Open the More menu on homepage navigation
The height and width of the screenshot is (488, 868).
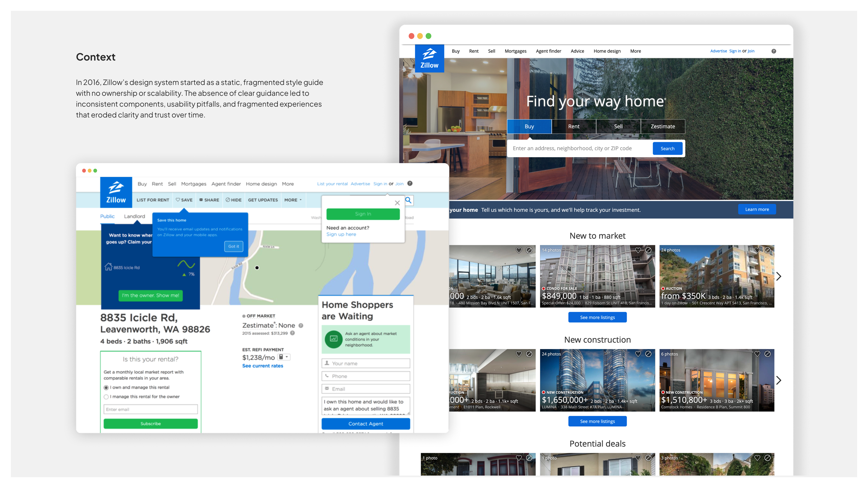click(x=635, y=51)
